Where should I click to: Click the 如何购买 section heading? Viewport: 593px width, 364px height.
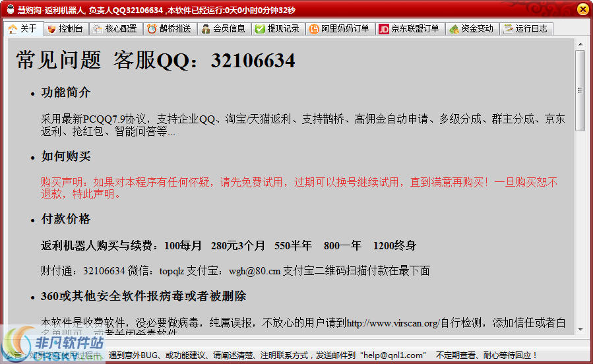(x=66, y=156)
